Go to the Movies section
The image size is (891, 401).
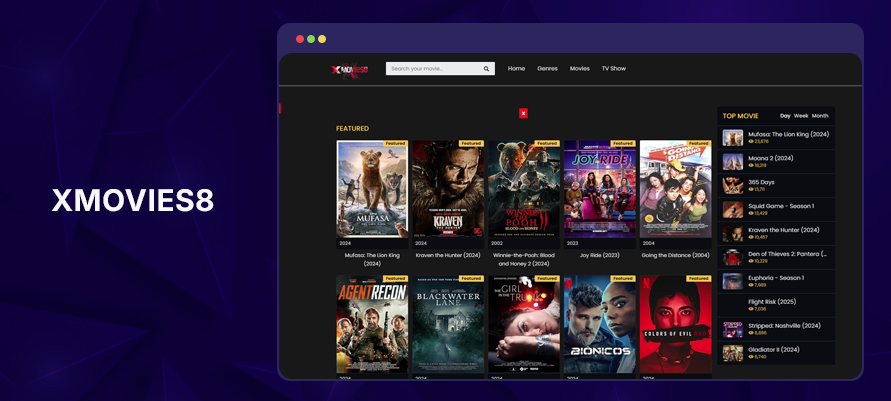tap(580, 69)
